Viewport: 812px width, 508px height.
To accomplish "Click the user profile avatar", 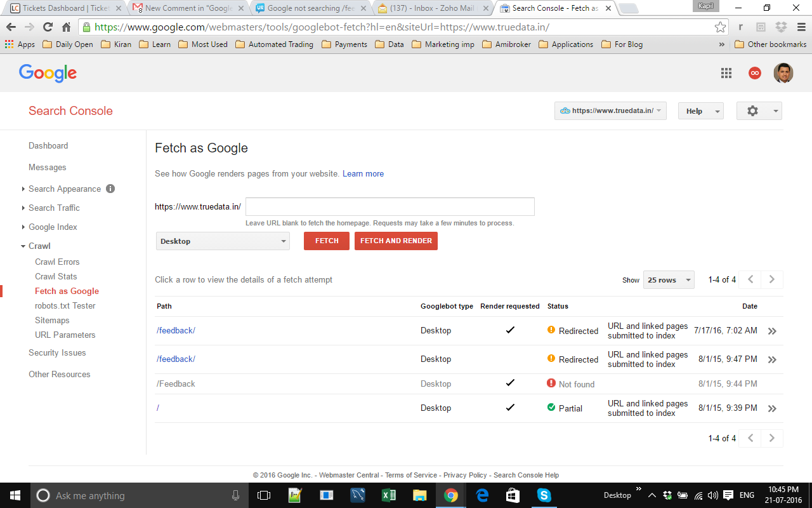I will coord(783,73).
